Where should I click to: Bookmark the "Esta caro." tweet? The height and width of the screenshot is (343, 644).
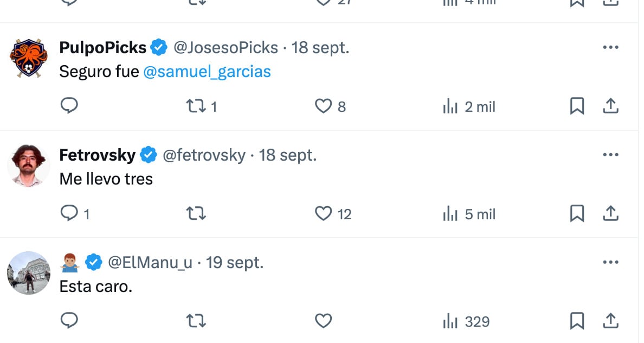[577, 321]
